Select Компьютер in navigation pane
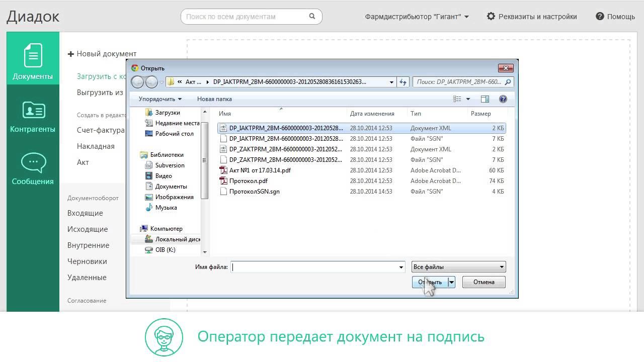 tap(161, 229)
